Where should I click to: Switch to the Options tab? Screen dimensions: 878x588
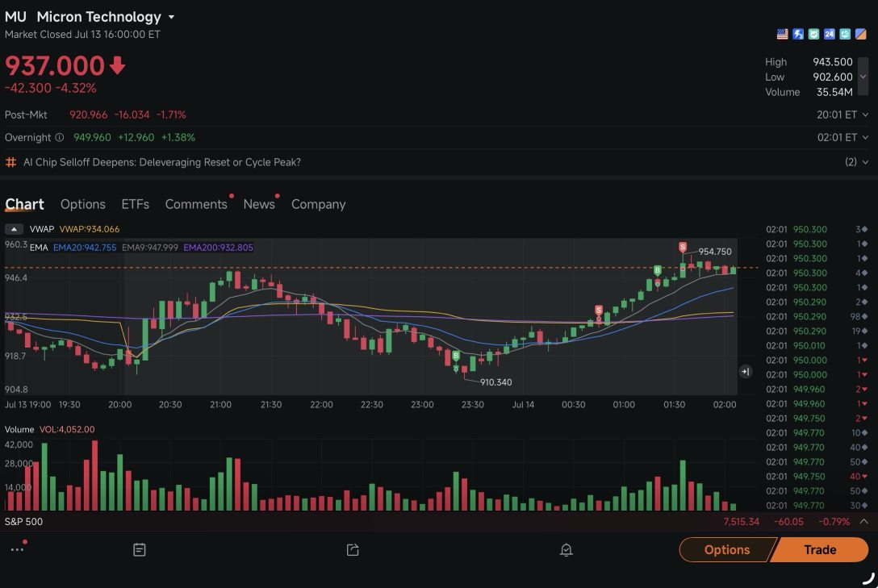click(83, 204)
